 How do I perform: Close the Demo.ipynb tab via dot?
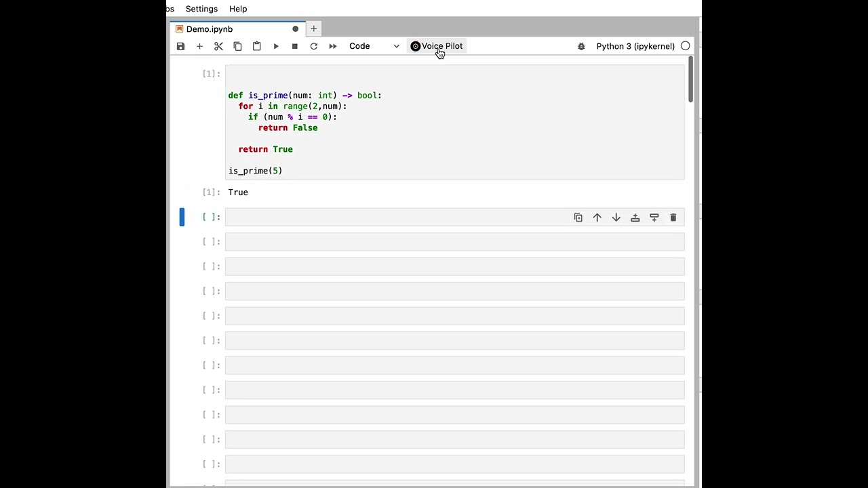point(295,29)
